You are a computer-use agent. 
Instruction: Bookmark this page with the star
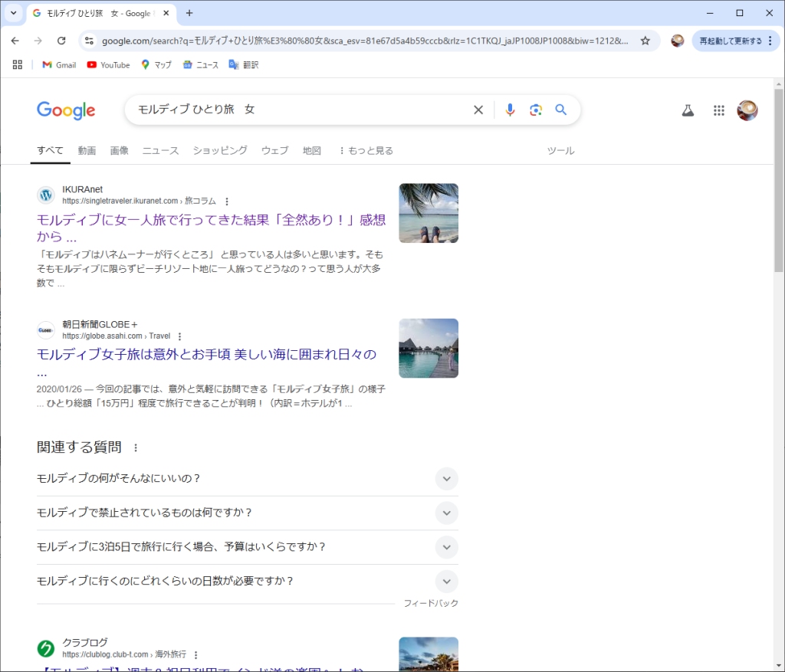coord(645,41)
